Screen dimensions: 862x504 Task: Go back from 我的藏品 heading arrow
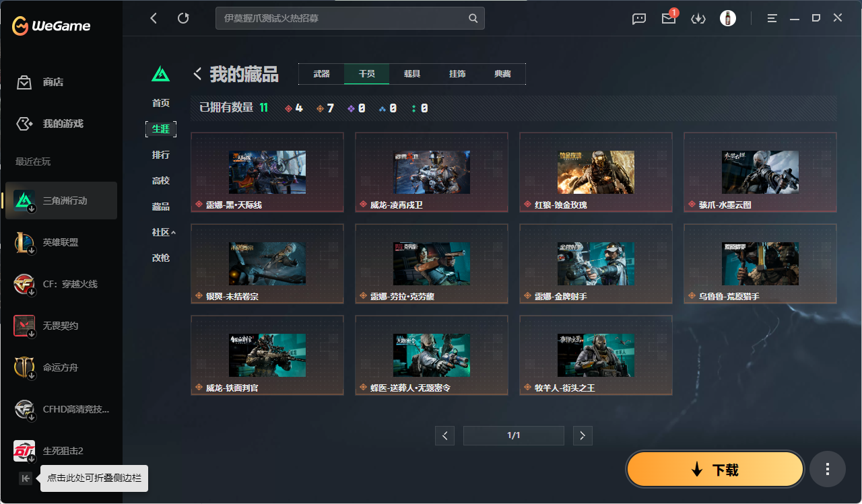(198, 74)
